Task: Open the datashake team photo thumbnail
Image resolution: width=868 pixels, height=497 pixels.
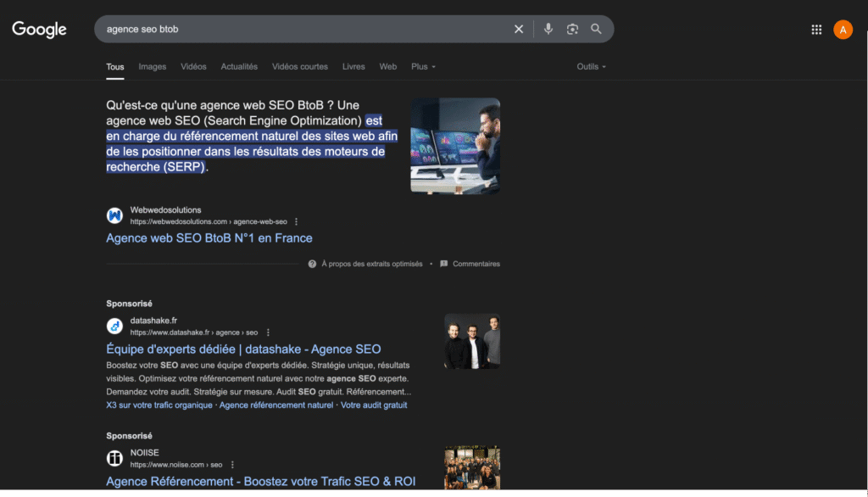Action: point(472,341)
